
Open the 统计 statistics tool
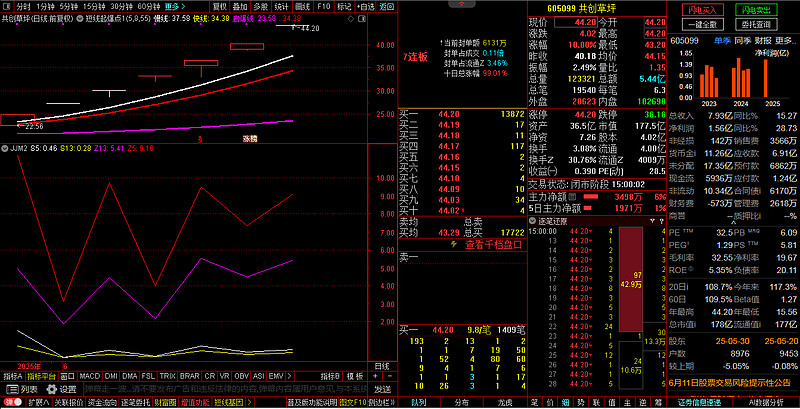[x=281, y=7]
